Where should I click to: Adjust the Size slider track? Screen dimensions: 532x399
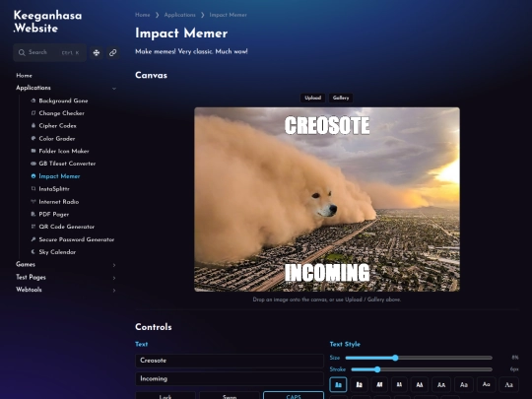click(419, 358)
